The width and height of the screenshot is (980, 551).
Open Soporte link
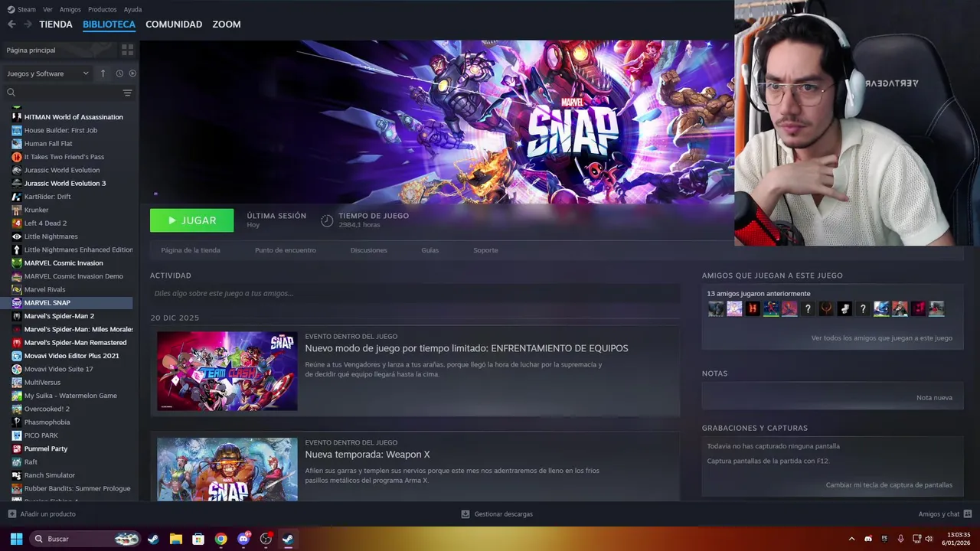tap(485, 250)
